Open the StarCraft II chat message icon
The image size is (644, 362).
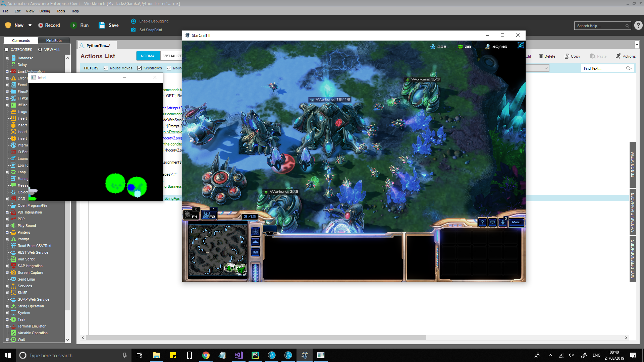point(492,222)
